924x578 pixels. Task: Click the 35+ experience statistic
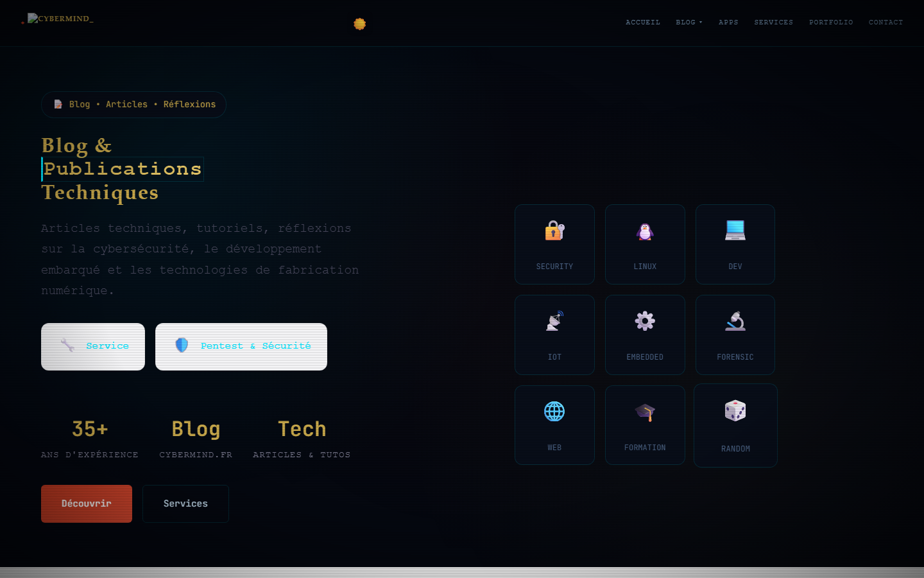pyautogui.click(x=90, y=429)
